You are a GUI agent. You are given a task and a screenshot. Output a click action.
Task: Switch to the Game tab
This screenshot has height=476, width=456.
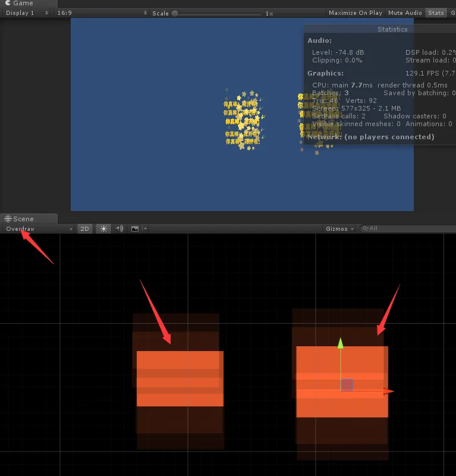[23, 4]
